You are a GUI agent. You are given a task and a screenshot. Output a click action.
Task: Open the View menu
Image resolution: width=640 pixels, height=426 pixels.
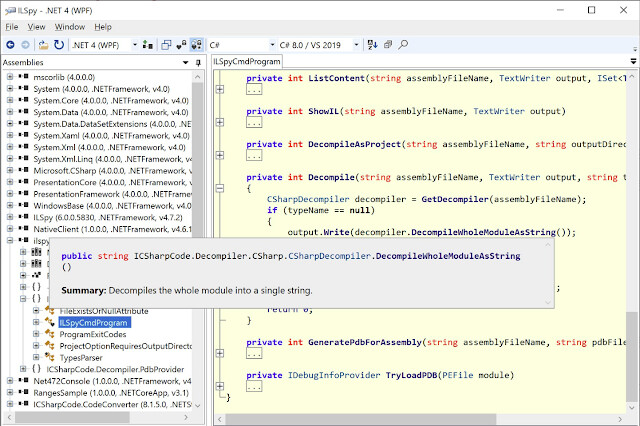(36, 27)
